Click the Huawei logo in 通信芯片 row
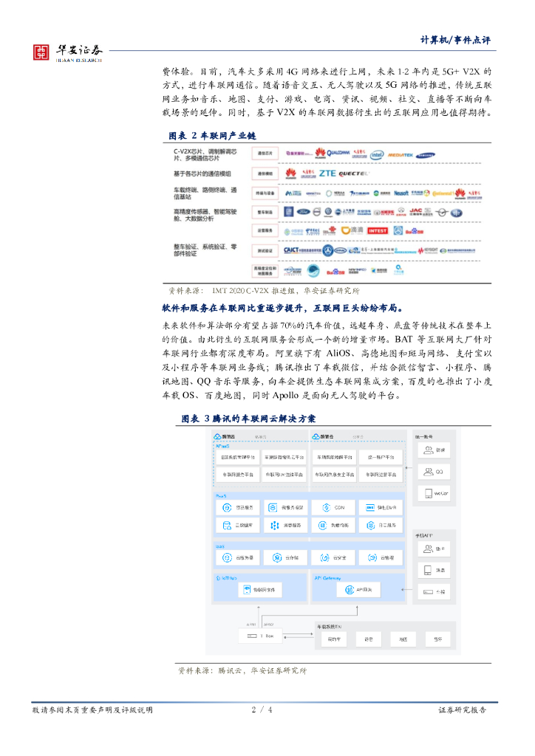Screen dimensions: 535x756 click(320, 154)
